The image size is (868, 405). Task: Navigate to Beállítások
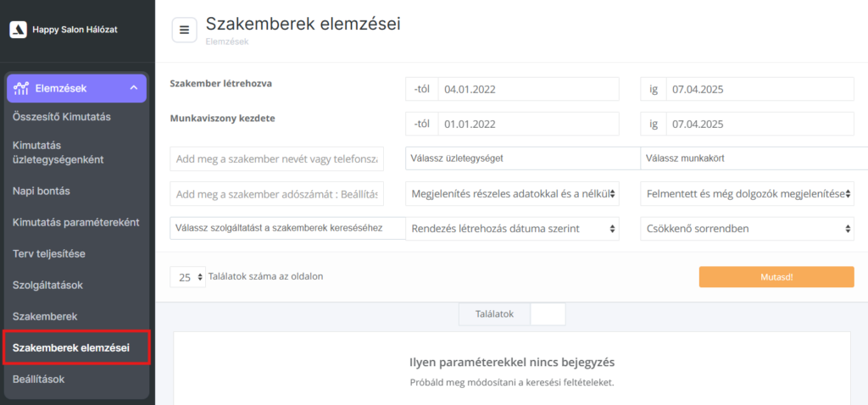(x=39, y=379)
